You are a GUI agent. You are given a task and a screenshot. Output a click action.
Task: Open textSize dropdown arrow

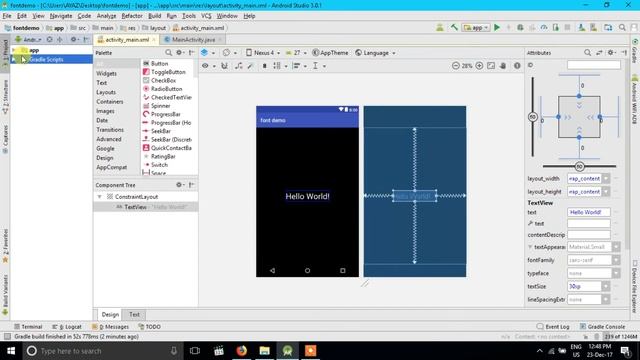pyautogui.click(x=606, y=287)
